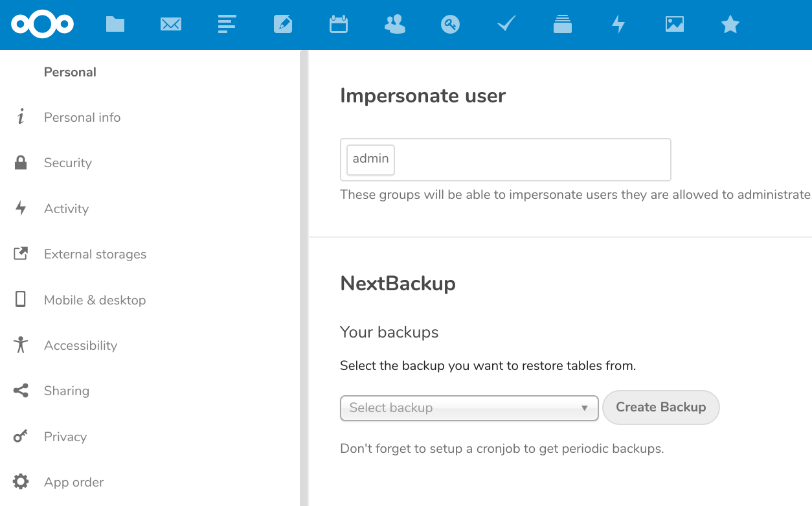Click the sidebar vertical scrollbar
812x506 pixels.
click(304, 279)
